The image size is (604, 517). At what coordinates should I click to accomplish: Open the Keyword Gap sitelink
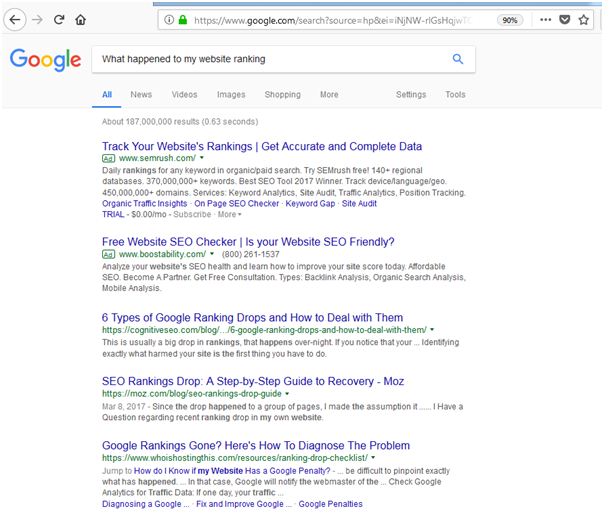coord(310,203)
